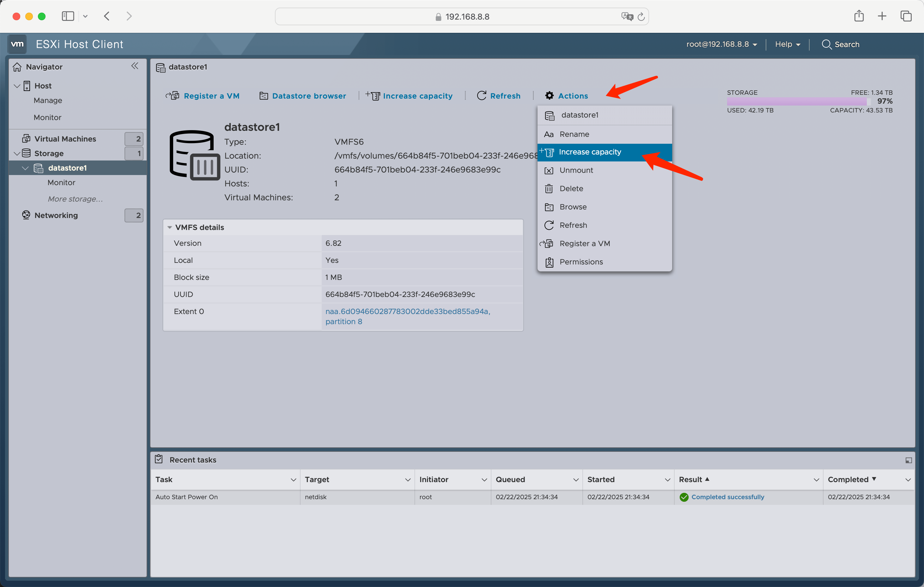Collapse the VMFS details section triangle

pyautogui.click(x=170, y=227)
